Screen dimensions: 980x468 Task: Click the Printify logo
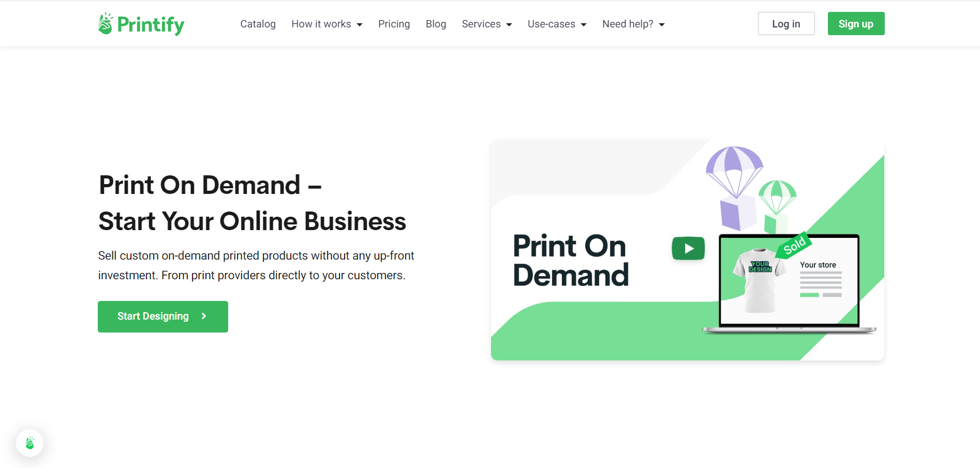(140, 23)
